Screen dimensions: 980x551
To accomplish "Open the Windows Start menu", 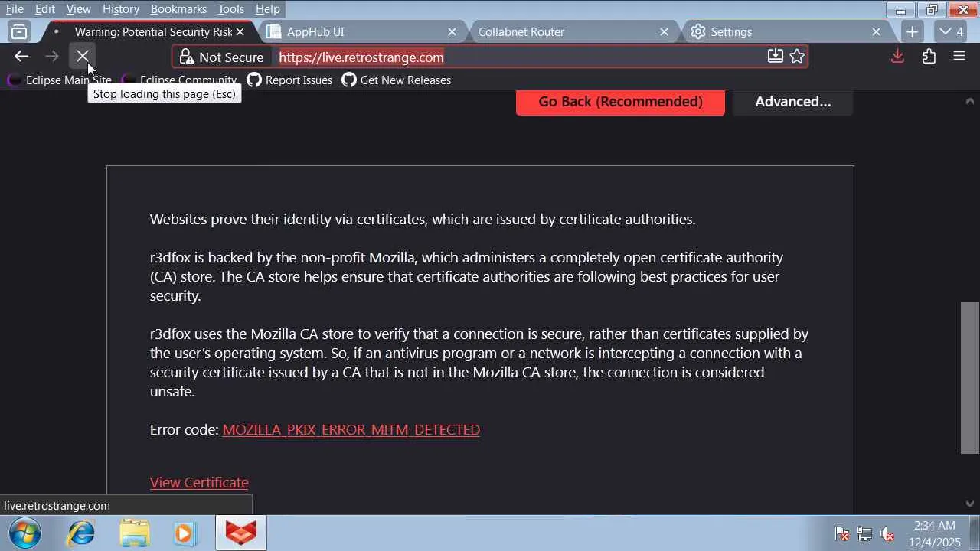I will pyautogui.click(x=24, y=533).
